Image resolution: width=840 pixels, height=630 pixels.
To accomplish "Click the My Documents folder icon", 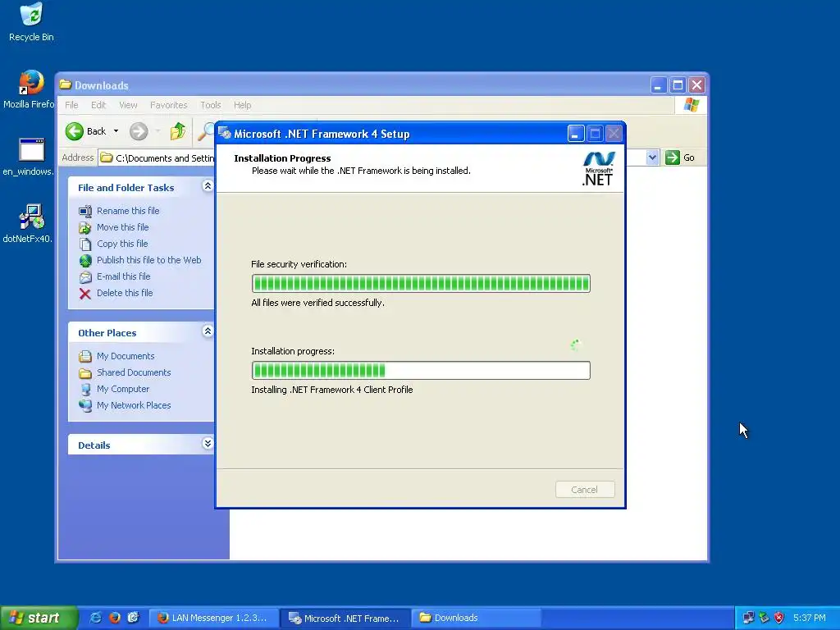I will [85, 356].
